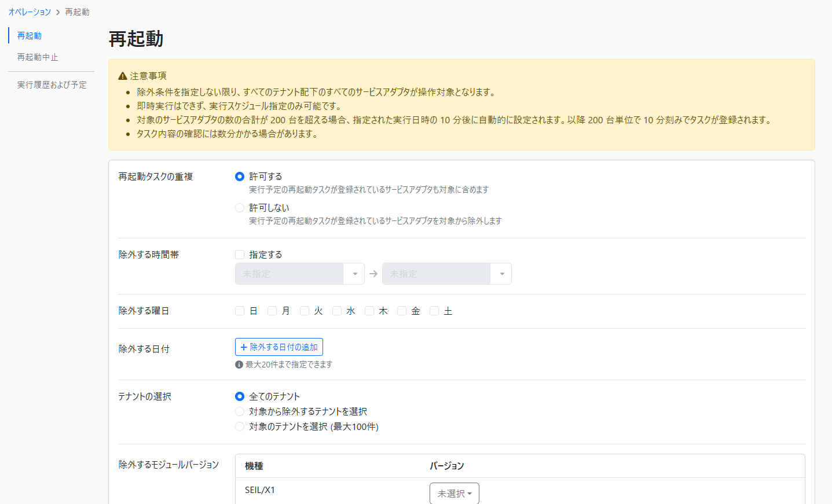Image resolution: width=832 pixels, height=504 pixels.
Task: Open the end time 未指定 dropdown
Action: [446, 274]
